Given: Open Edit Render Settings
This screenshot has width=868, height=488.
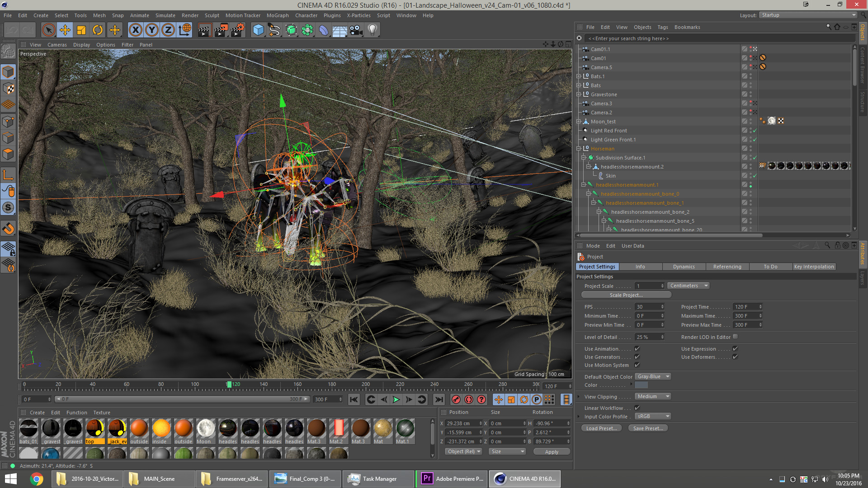Looking at the screenshot, I should 238,30.
